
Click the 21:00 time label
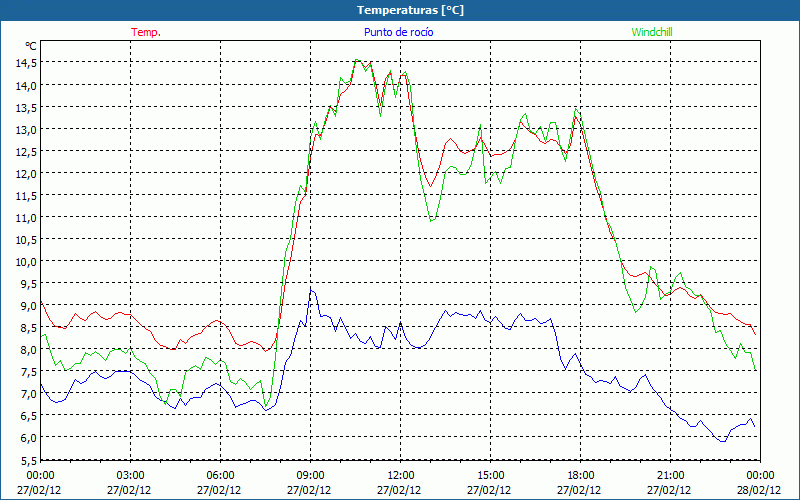(x=670, y=475)
